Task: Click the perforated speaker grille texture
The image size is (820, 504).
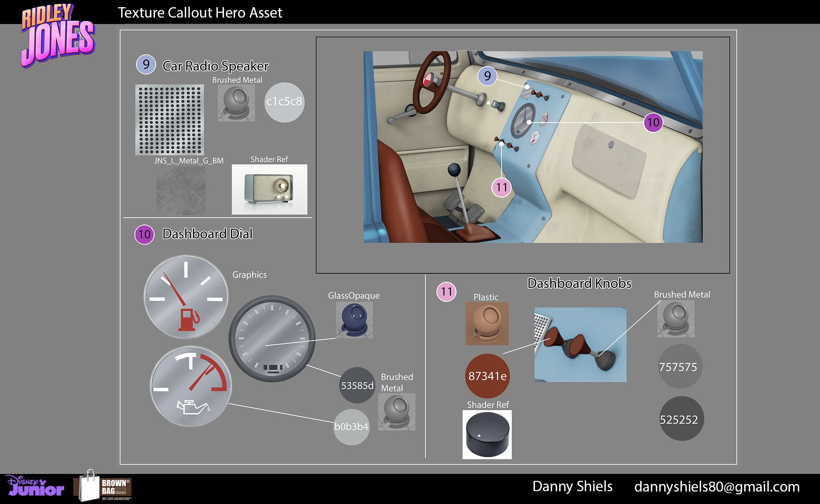Action: coord(170,119)
